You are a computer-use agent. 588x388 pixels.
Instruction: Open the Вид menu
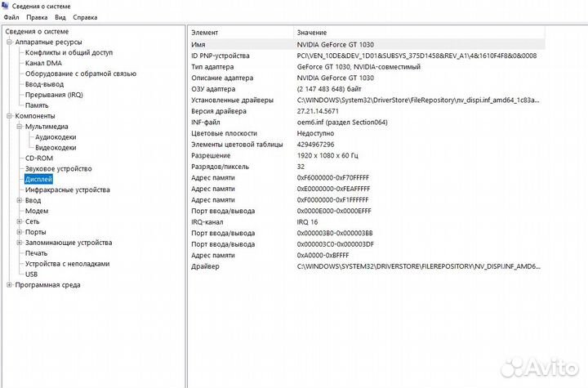click(x=60, y=17)
